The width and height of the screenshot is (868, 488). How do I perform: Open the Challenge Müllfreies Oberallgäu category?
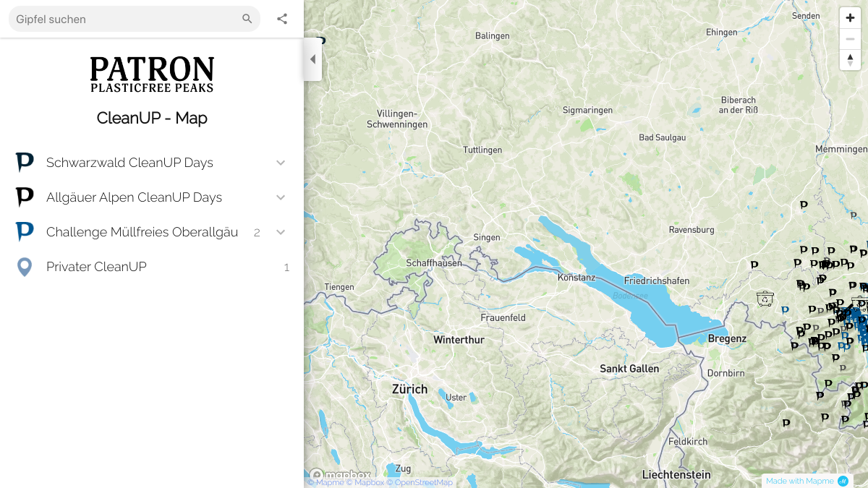[152, 232]
